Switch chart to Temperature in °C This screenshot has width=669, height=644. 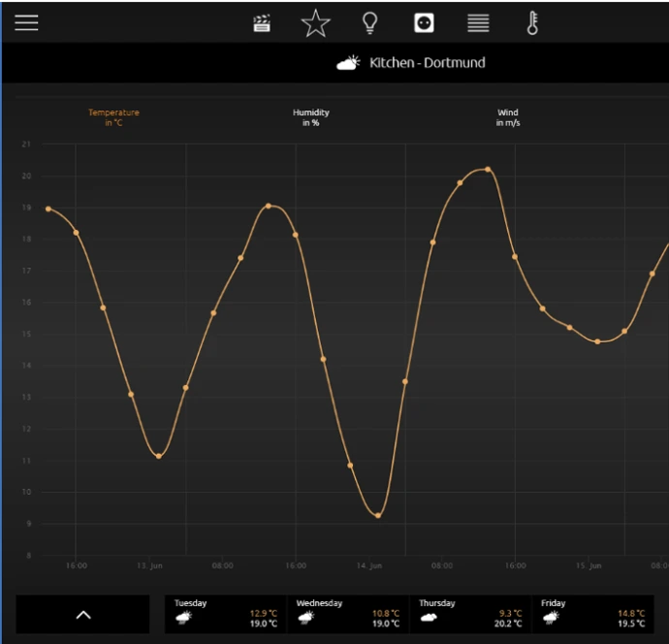point(113,118)
